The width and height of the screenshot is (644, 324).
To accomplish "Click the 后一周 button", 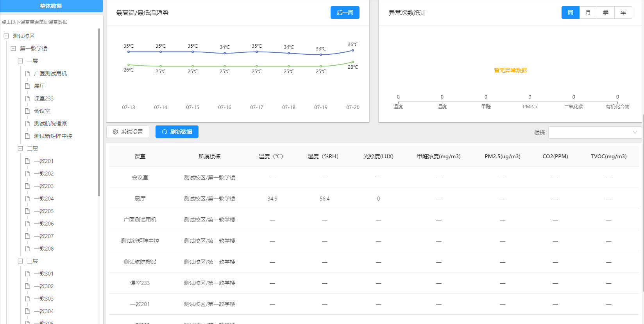I will point(345,13).
